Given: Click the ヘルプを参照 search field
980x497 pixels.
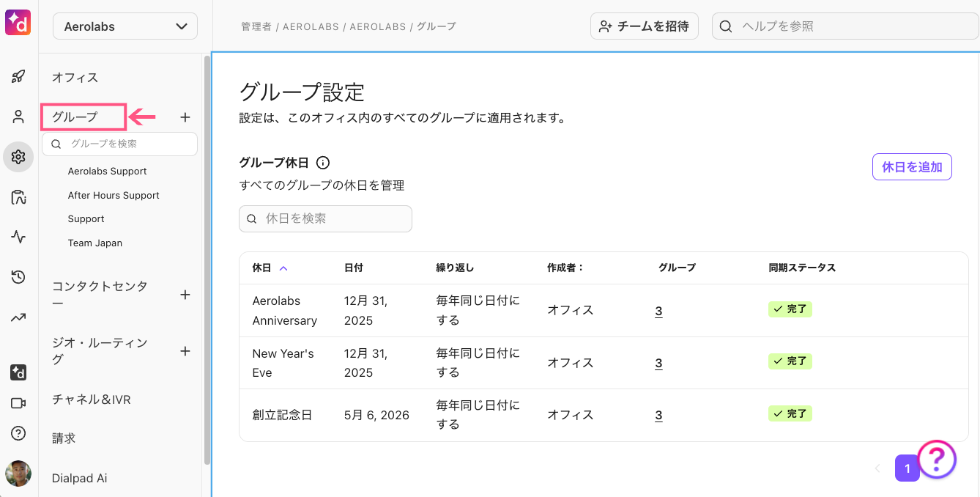Looking at the screenshot, I should (x=846, y=26).
